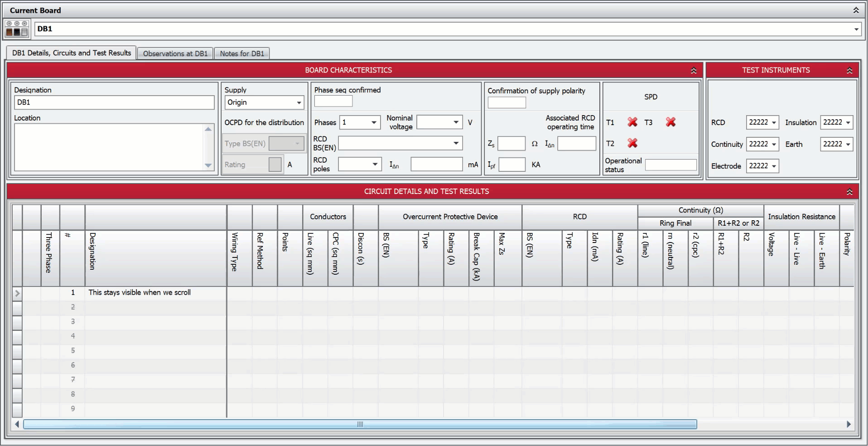Open the RCD poles dropdown

click(x=375, y=164)
